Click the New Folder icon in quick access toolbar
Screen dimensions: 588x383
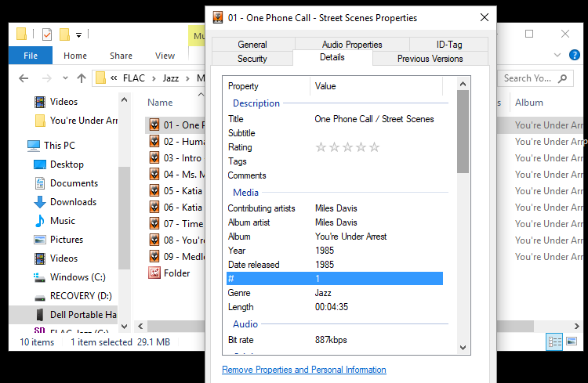click(65, 34)
